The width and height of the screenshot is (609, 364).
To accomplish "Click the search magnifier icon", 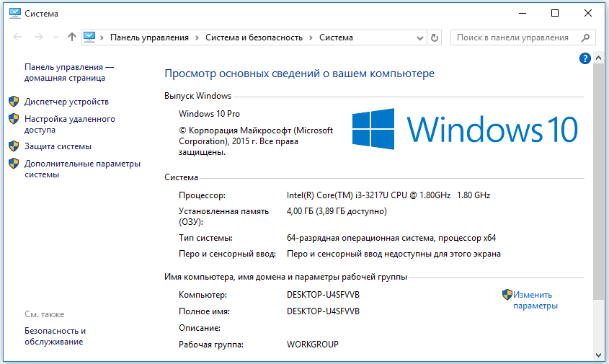I will 587,37.
